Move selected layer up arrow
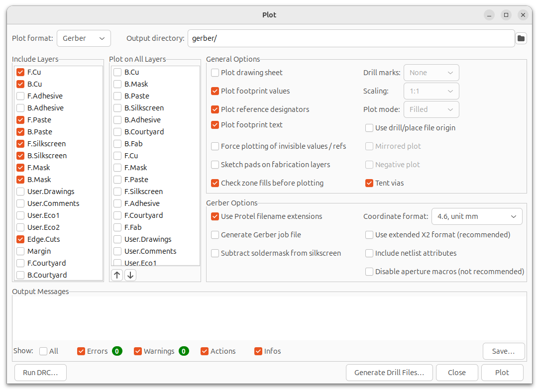 [x=117, y=275]
